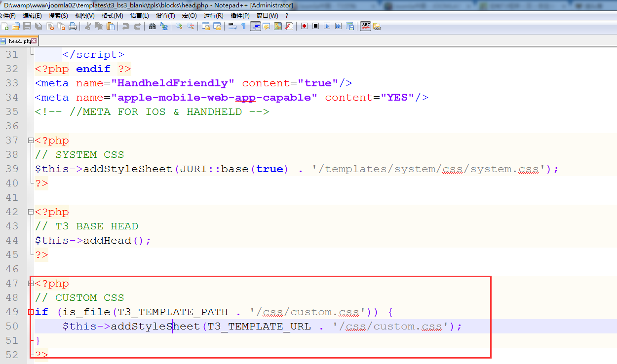Open the ? help menu

pyautogui.click(x=287, y=16)
